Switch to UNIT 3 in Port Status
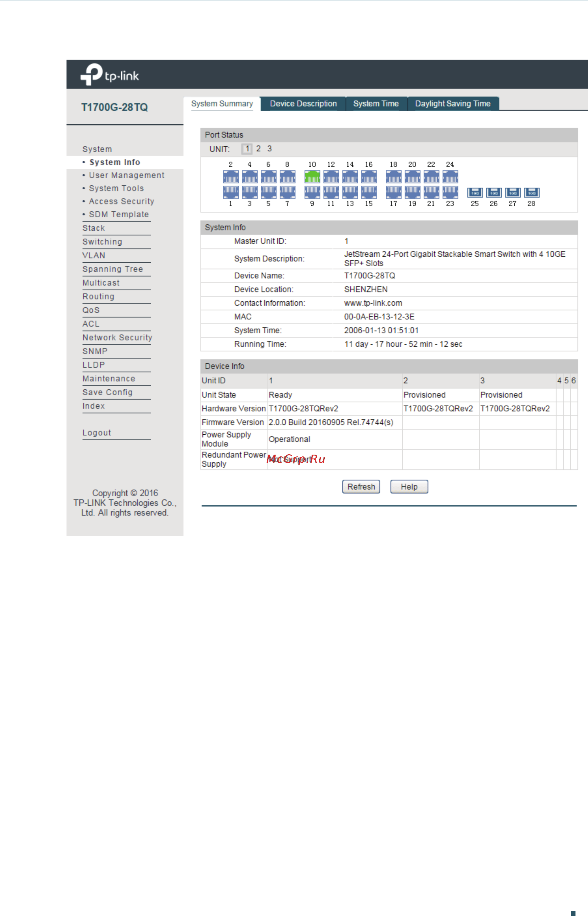This screenshot has height=917, width=588. point(270,149)
